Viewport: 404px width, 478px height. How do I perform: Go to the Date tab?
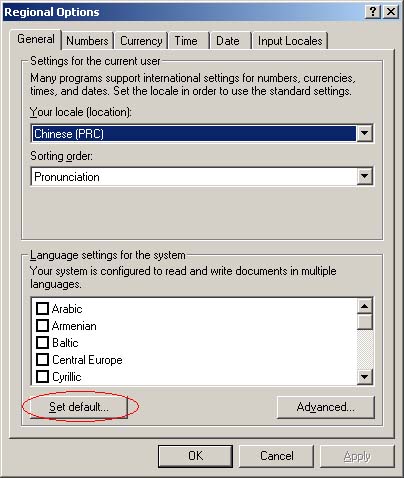click(x=230, y=41)
